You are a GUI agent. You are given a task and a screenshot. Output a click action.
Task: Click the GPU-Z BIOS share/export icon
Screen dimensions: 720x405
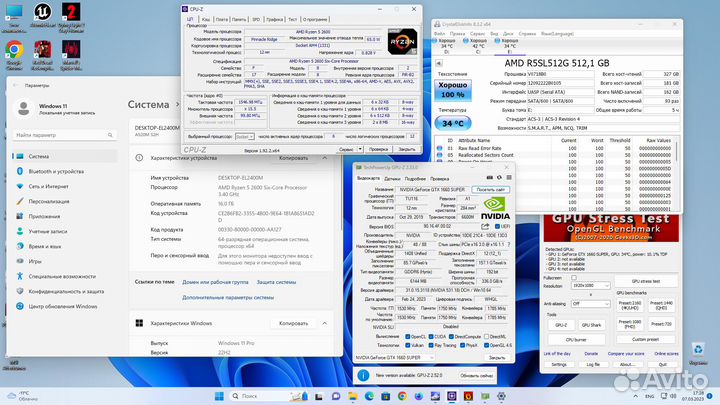(485, 226)
